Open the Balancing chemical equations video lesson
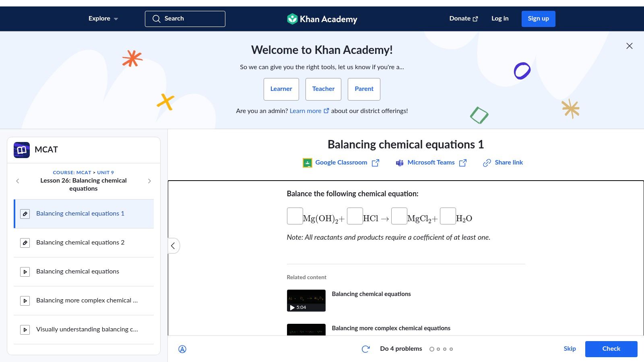 [84, 271]
